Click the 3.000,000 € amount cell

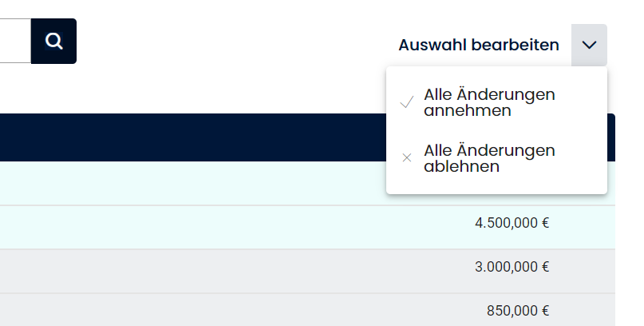(x=512, y=268)
